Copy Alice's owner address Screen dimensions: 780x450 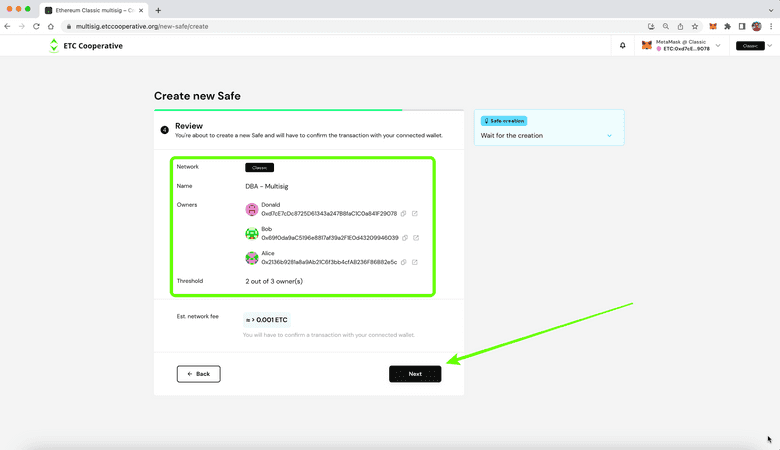[405, 262]
